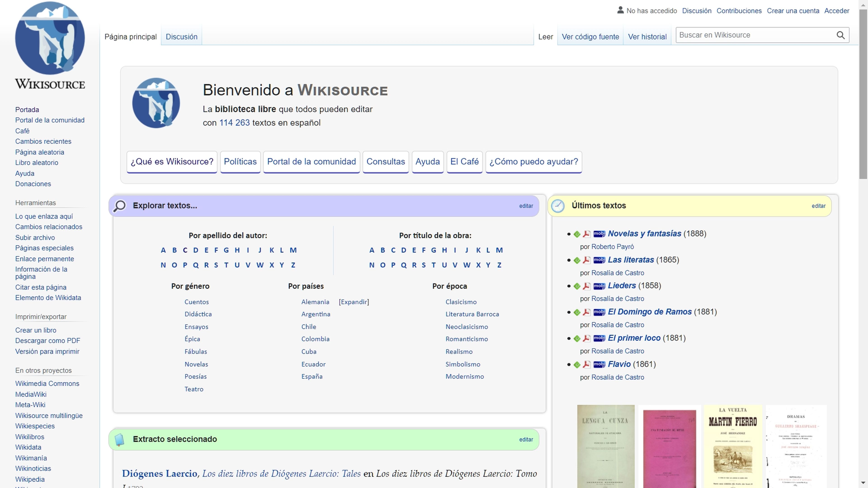Open Wikimedia Commons sidebar link
This screenshot has height=488, width=868.
point(47,384)
